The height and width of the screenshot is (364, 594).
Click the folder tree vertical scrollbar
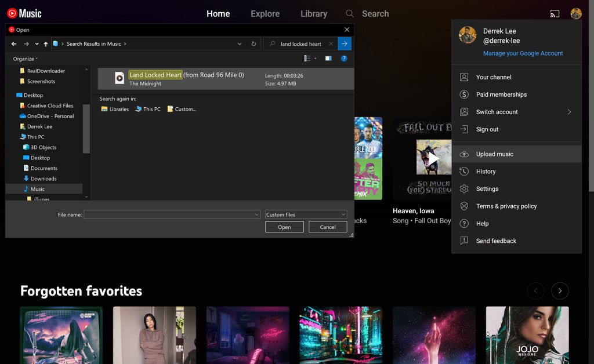pyautogui.click(x=86, y=128)
